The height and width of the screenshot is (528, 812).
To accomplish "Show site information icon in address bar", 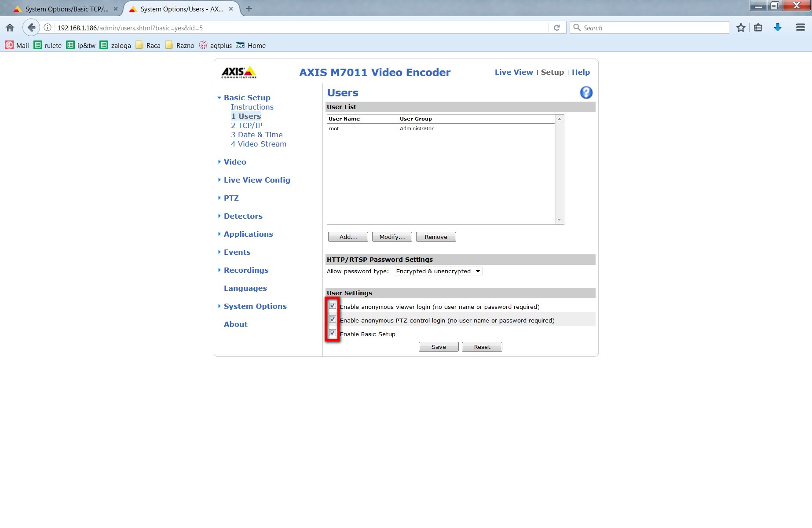I will (48, 28).
